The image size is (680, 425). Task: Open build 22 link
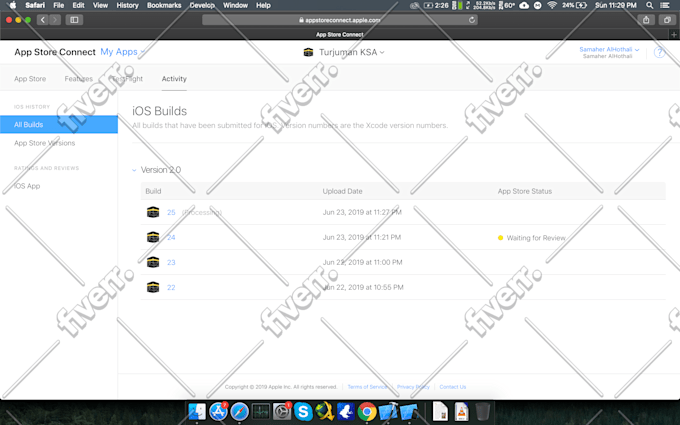coord(171,288)
